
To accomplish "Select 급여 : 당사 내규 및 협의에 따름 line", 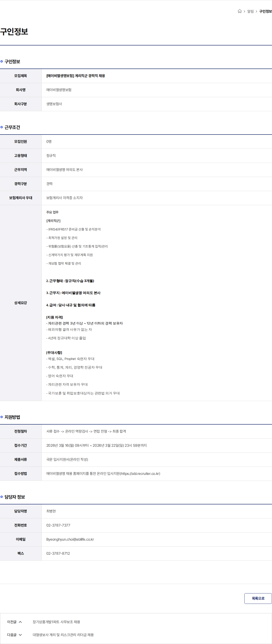I will point(71,305).
